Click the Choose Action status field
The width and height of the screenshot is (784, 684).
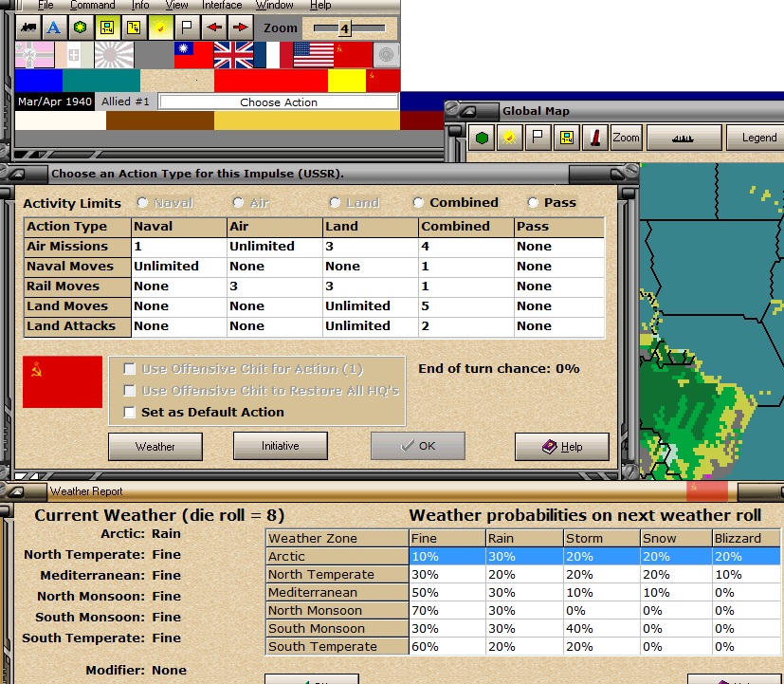click(279, 102)
